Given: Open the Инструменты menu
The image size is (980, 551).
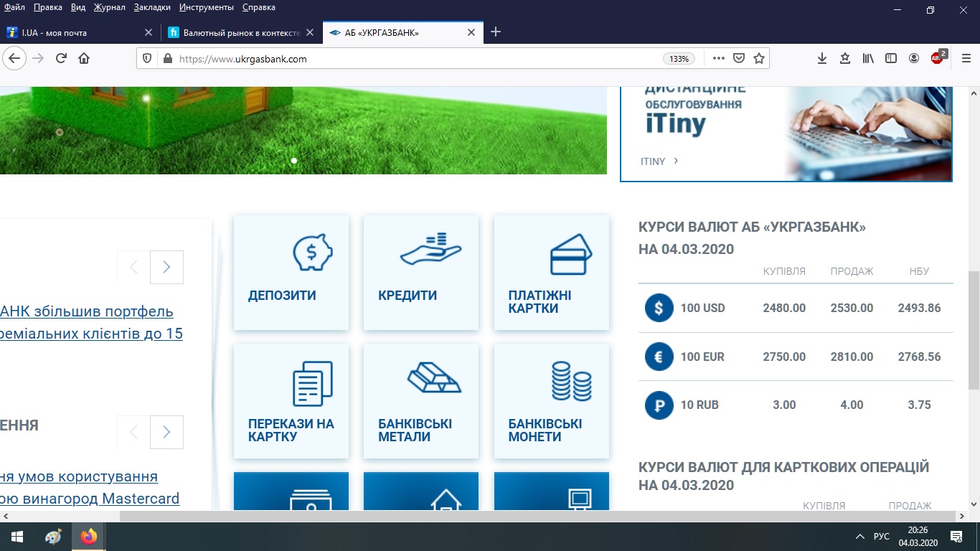Looking at the screenshot, I should [207, 7].
